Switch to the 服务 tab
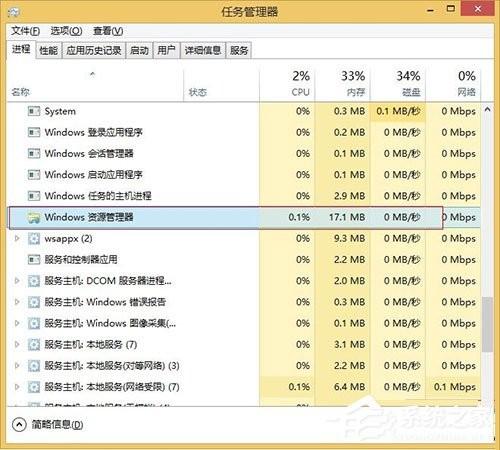 pyautogui.click(x=239, y=51)
